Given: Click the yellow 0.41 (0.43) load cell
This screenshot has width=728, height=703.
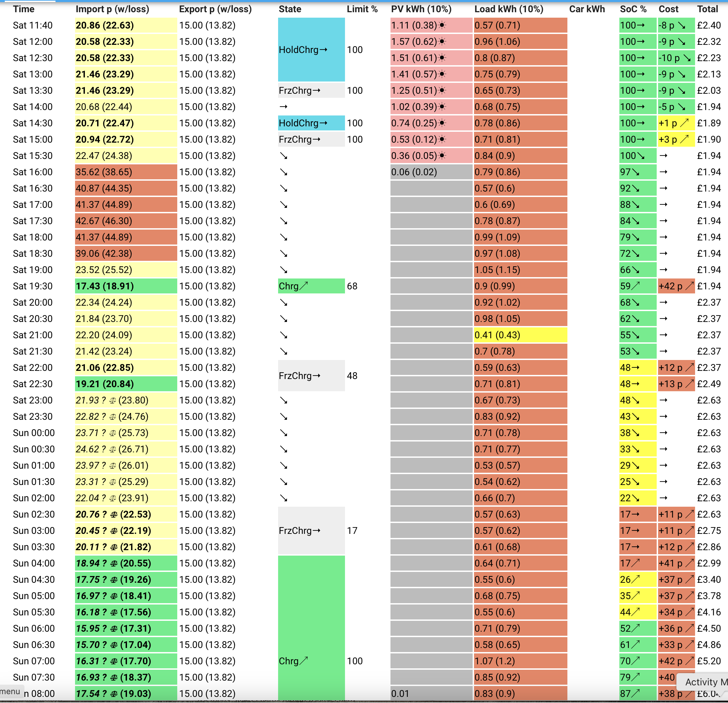Looking at the screenshot, I should point(521,335).
